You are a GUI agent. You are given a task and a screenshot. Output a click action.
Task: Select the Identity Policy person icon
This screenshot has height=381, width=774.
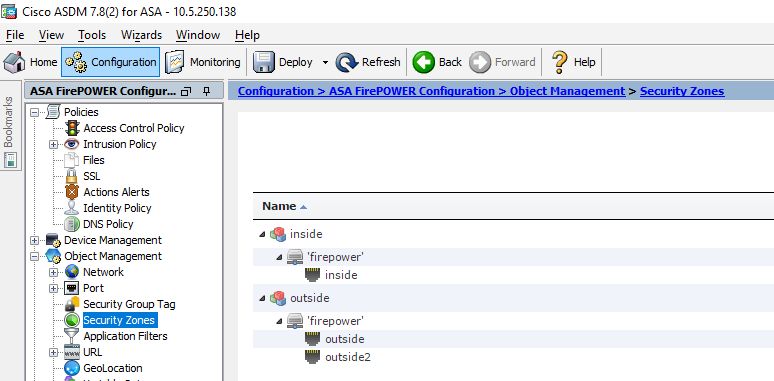click(72, 208)
